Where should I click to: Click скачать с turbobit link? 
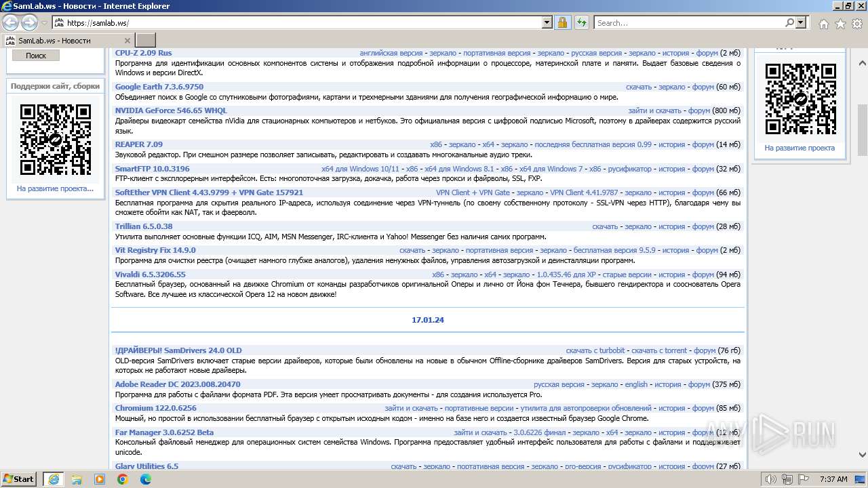pyautogui.click(x=595, y=350)
